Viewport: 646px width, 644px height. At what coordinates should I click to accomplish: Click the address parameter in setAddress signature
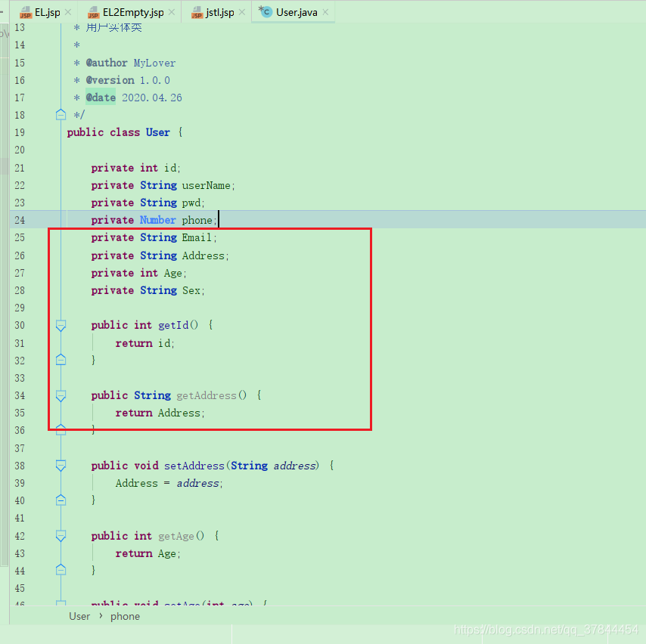[x=294, y=466]
